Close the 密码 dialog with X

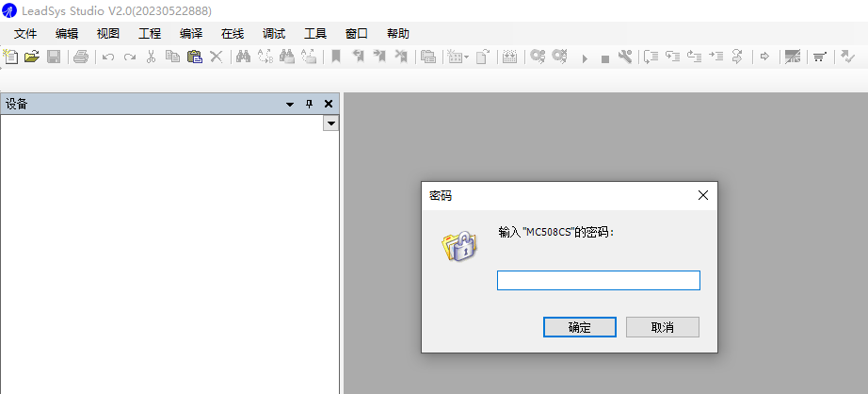tap(703, 196)
